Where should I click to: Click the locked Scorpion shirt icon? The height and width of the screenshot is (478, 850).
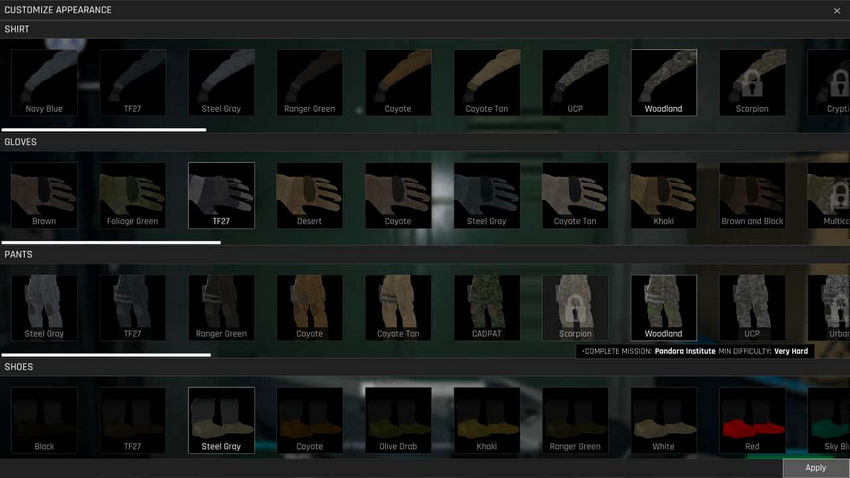coord(752,83)
